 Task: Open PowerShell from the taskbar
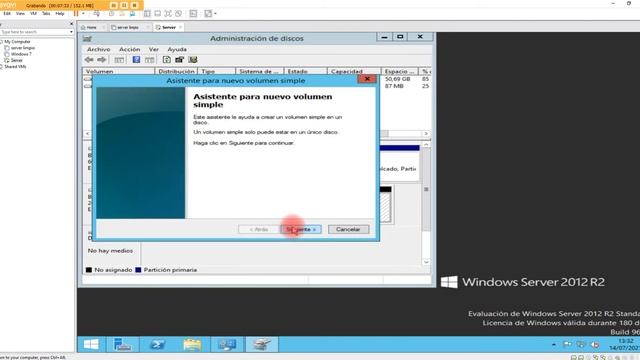pos(157,344)
